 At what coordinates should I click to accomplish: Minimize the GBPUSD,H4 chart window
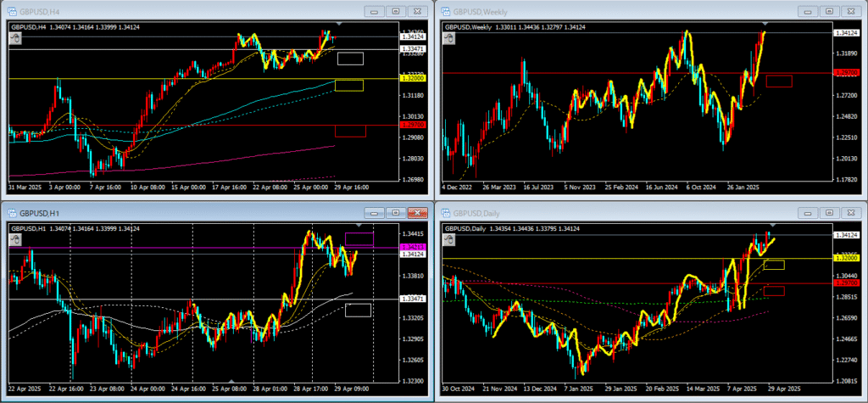(374, 11)
